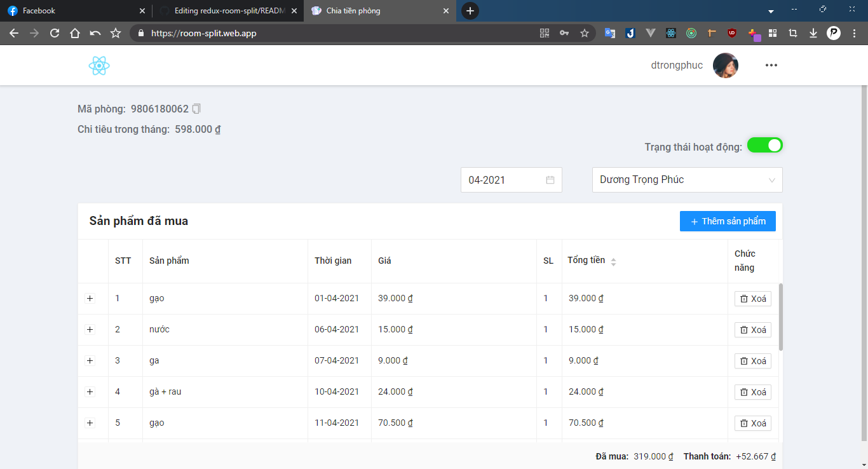Reload the browser page
868x469 pixels.
(x=55, y=33)
